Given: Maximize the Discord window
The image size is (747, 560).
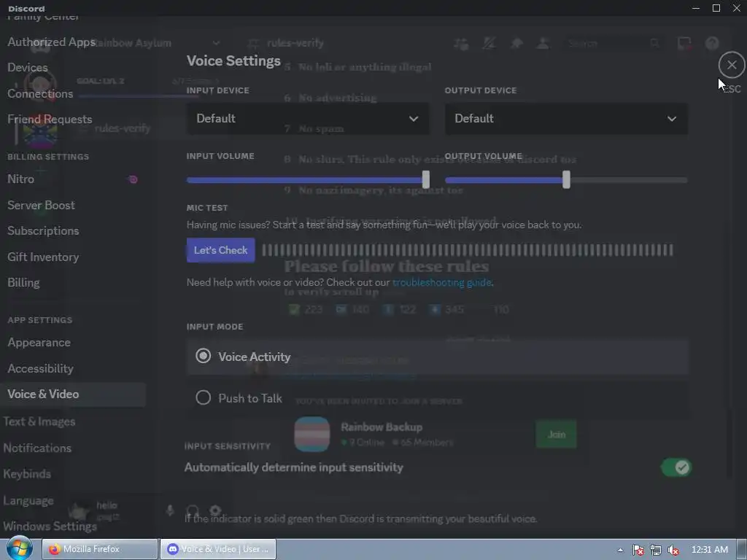Looking at the screenshot, I should [x=716, y=8].
